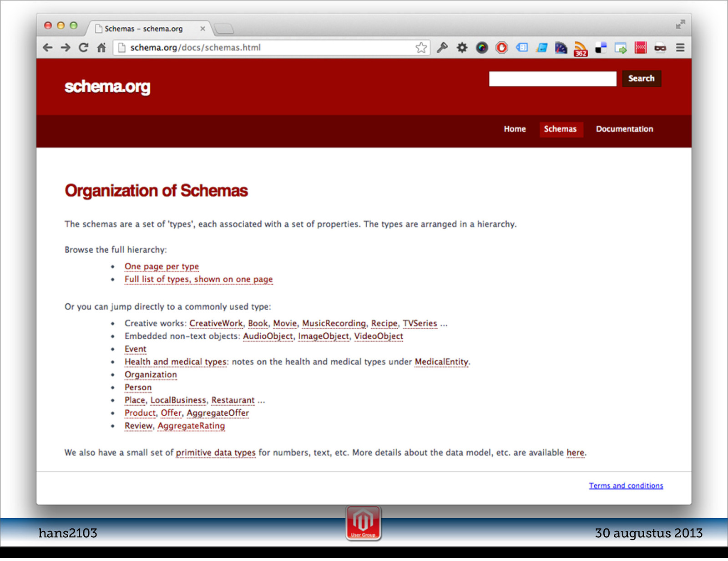
Task: Open the 'here' data model details link
Action: (575, 453)
